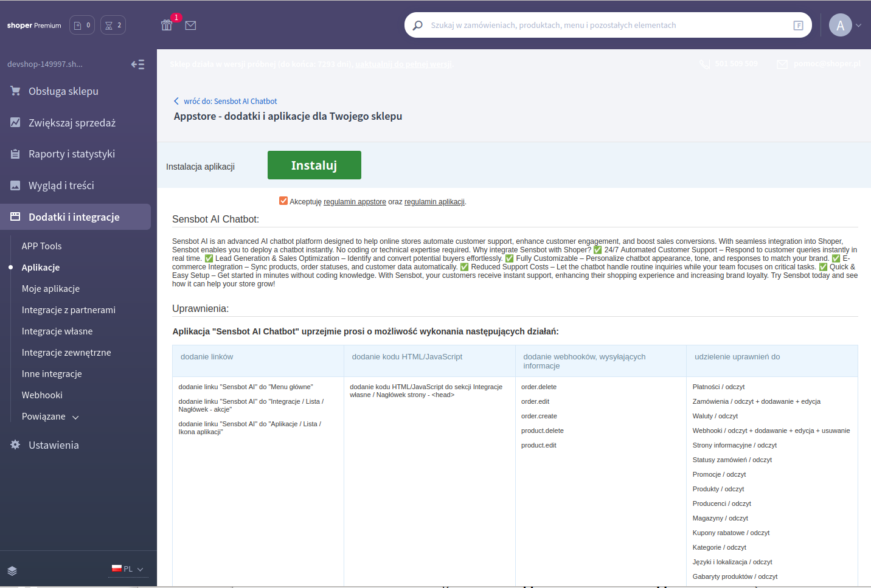871x588 pixels.
Task: Click the Magazyny / odczyt permission
Action: pos(720,518)
